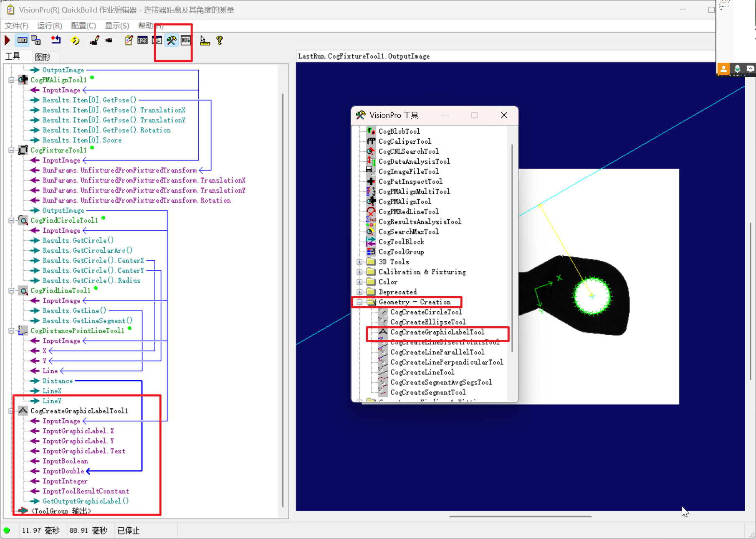
Task: Select CogToolBlock in the toolbox
Action: pos(401,242)
